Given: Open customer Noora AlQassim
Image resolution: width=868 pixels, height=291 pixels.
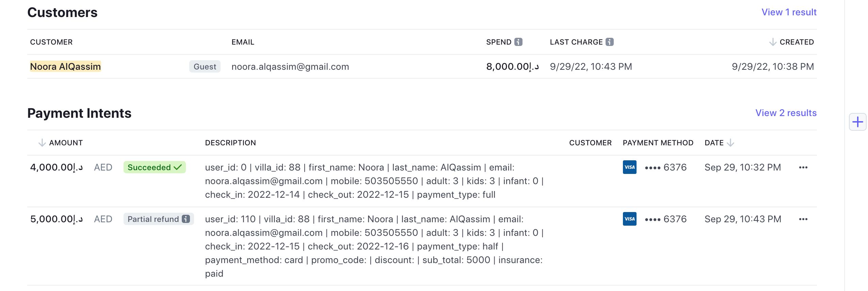Looking at the screenshot, I should pos(65,66).
